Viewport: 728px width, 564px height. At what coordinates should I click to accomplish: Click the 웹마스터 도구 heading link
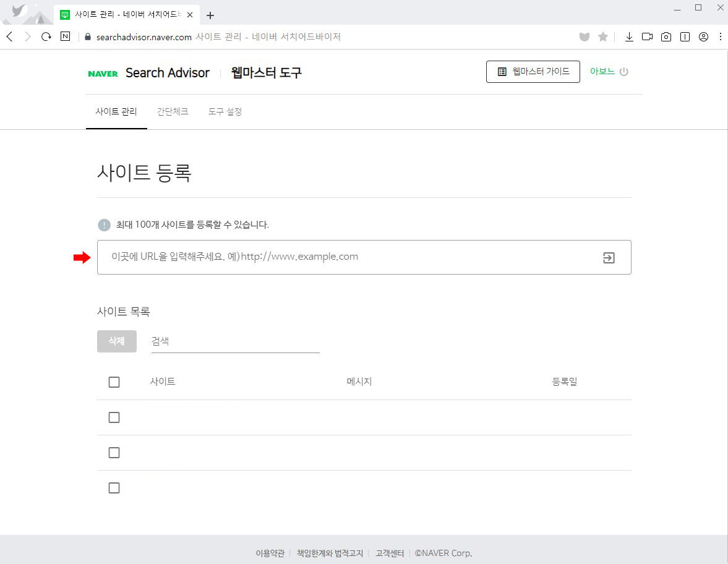(267, 73)
